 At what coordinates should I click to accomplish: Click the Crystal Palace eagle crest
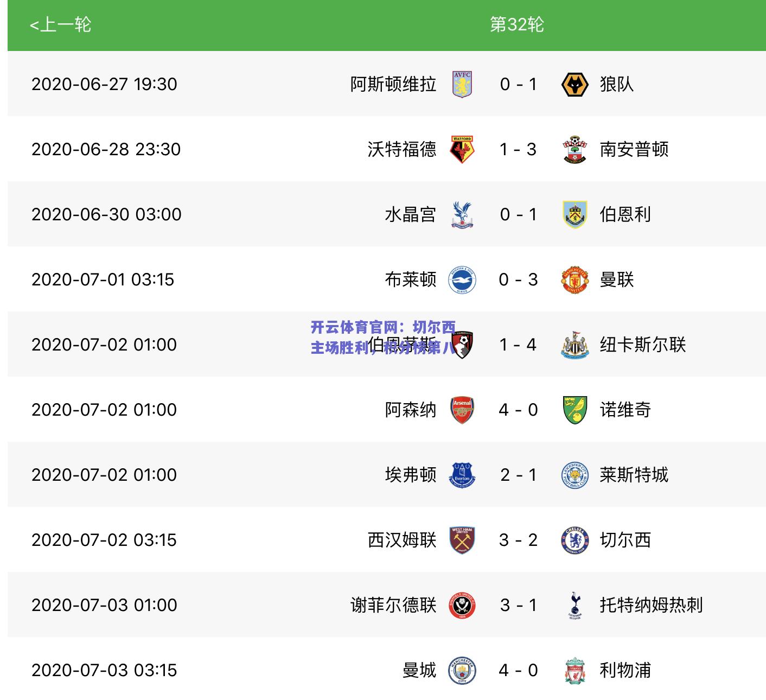(x=462, y=214)
